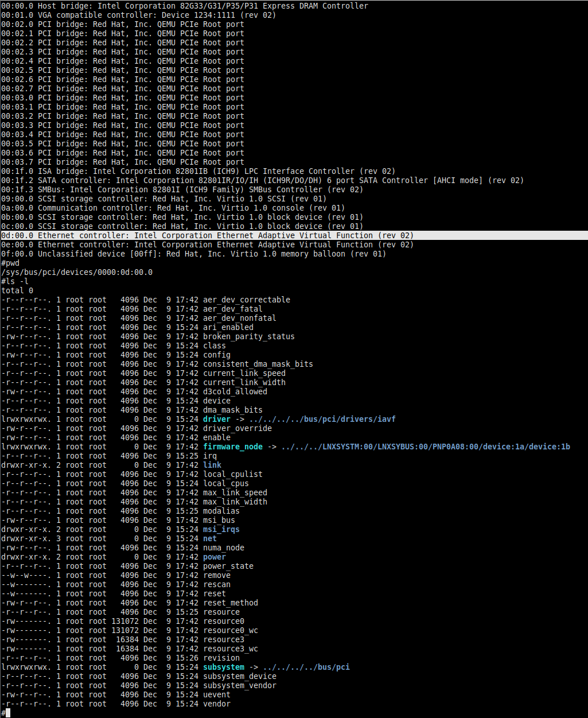Click the aer_dev_fatal file name

233,309
